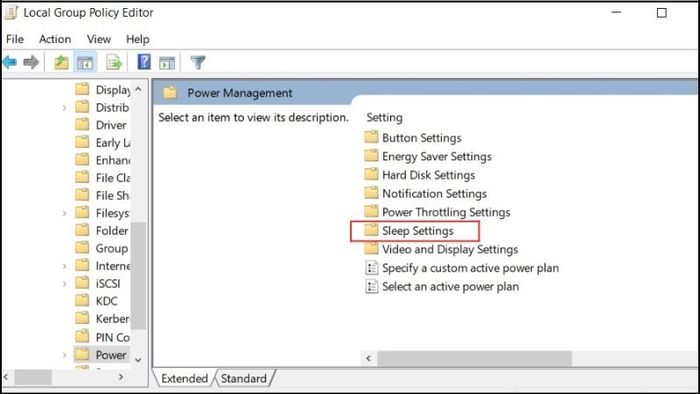Expand the iSCSI tree node

[x=64, y=284]
